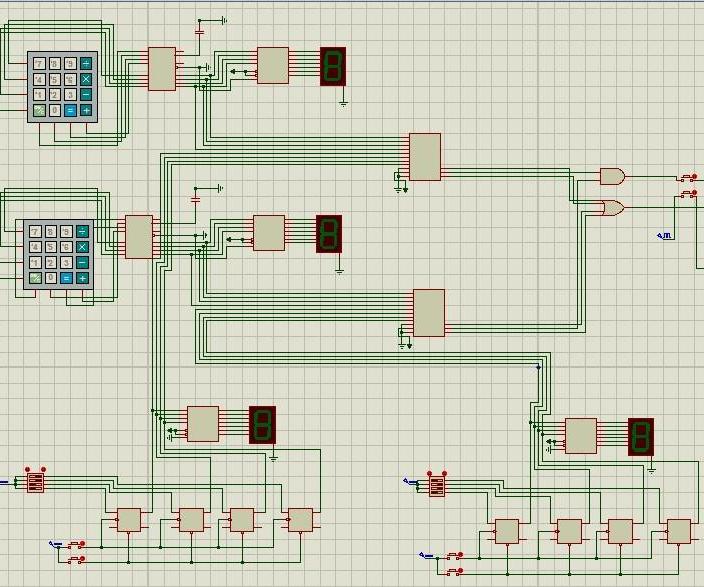Select the large IC in the middle right
704x587 pixels.
pyautogui.click(x=429, y=313)
